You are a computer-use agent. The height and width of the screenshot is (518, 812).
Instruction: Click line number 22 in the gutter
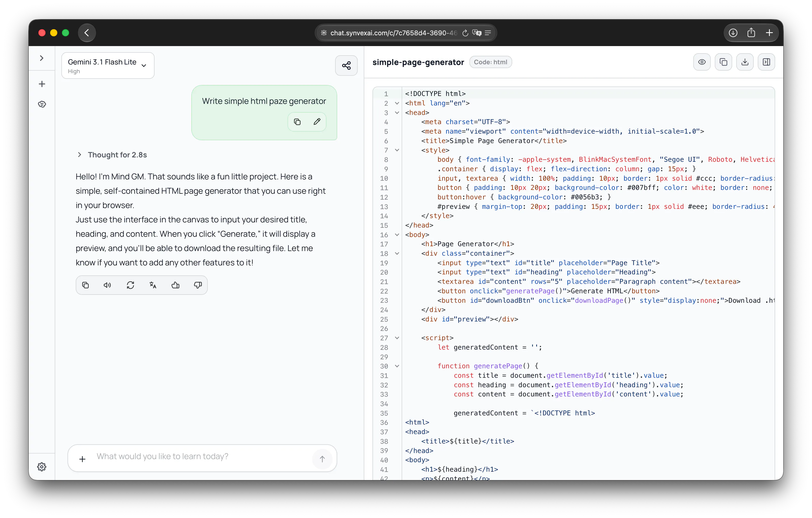[384, 291]
